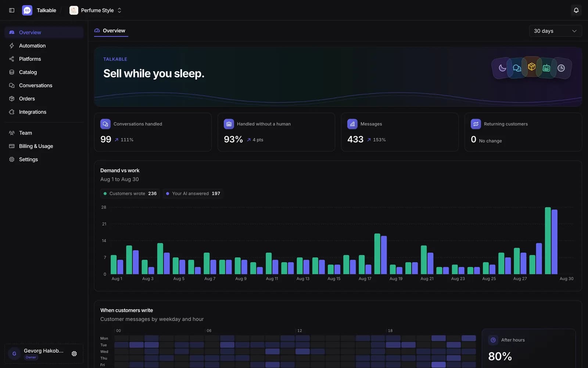Open Platforms in the sidebar

tap(44, 59)
